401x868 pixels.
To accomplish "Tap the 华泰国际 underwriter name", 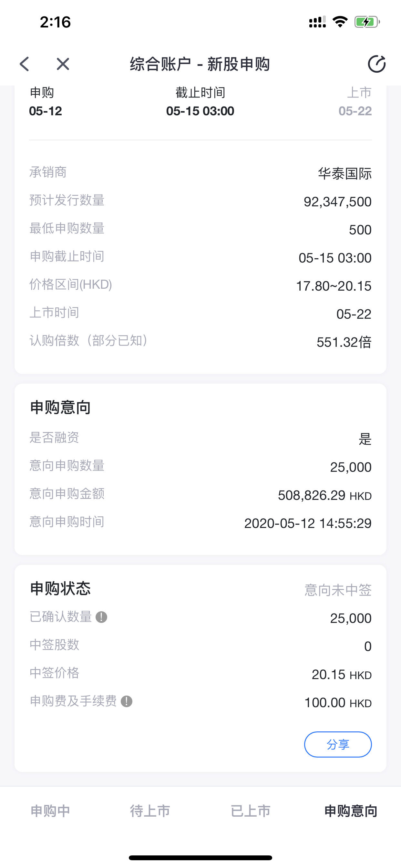I will (x=344, y=174).
